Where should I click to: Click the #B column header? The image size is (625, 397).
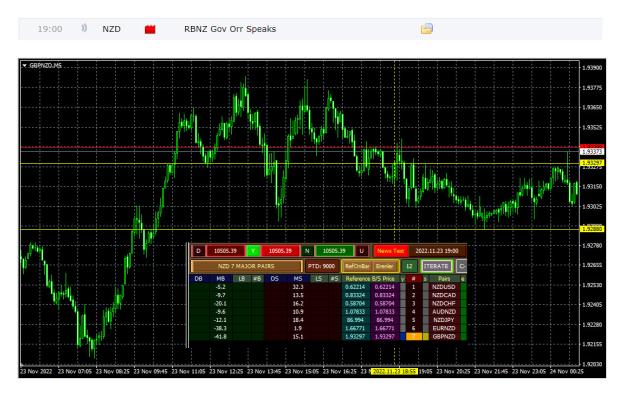258,279
